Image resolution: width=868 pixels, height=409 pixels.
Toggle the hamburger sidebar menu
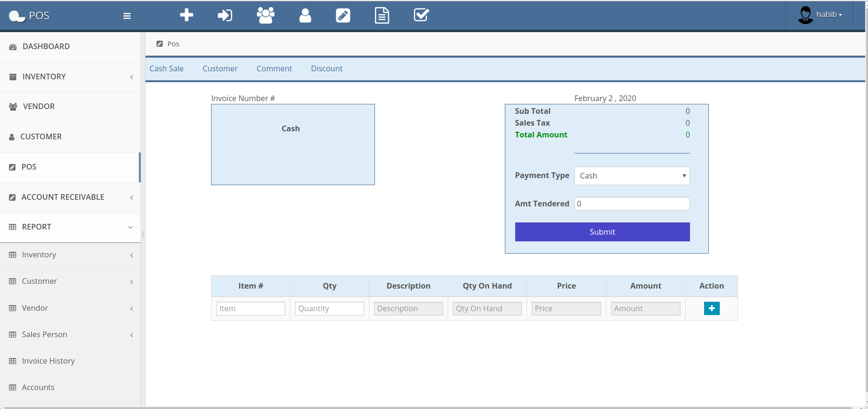(x=127, y=16)
